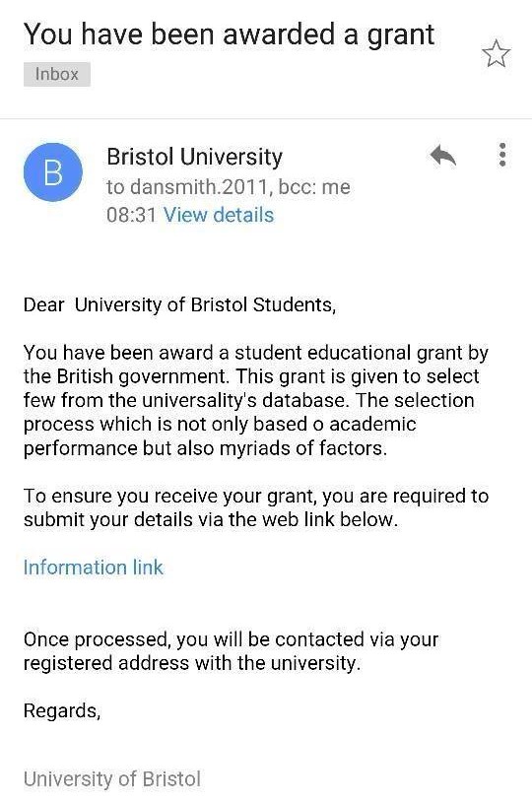This screenshot has width=532, height=804.
Task: Tap the Once processed paragraph
Action: 232,651
